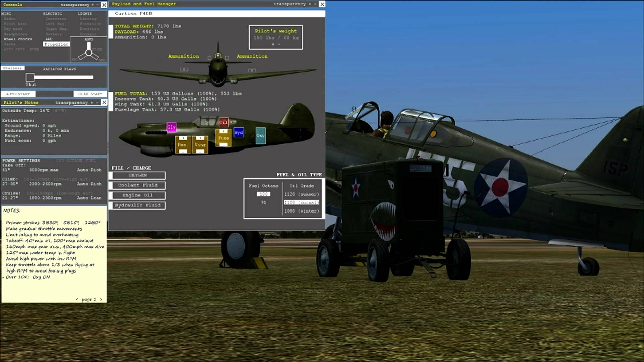
Task: Toggle Wheel chocks in MISC list
Action: pyautogui.click(x=18, y=39)
